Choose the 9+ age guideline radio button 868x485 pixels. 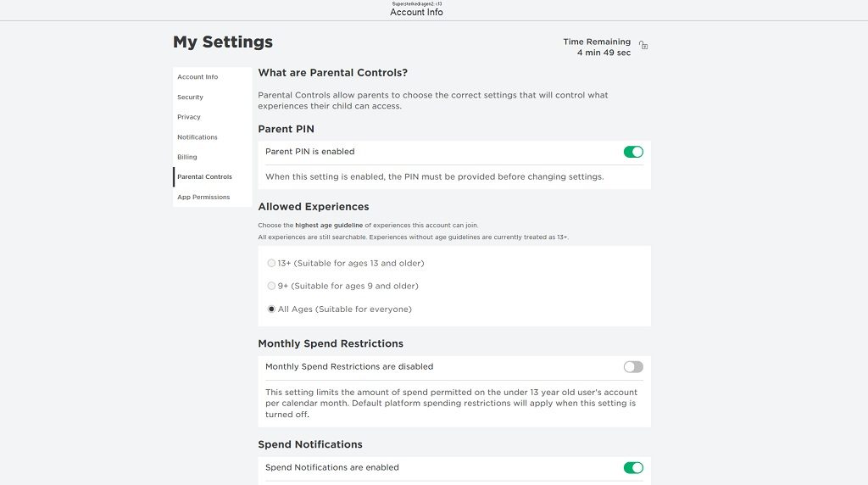pos(271,286)
